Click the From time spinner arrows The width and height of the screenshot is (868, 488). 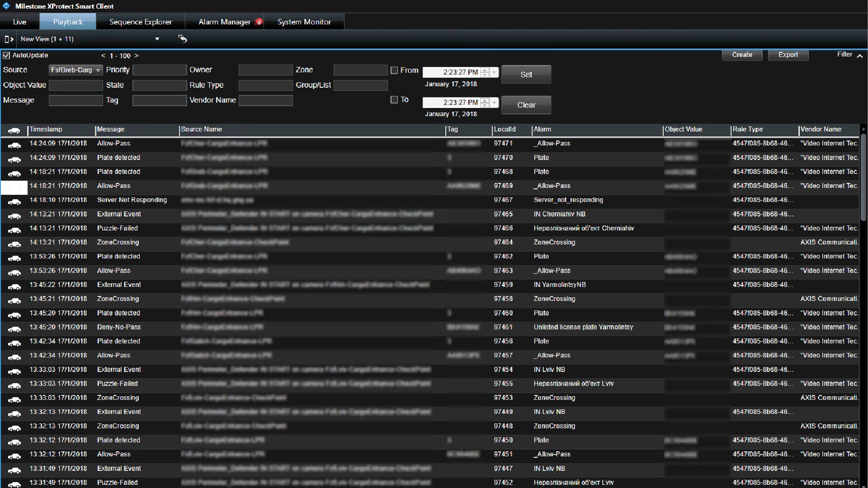pyautogui.click(x=485, y=72)
